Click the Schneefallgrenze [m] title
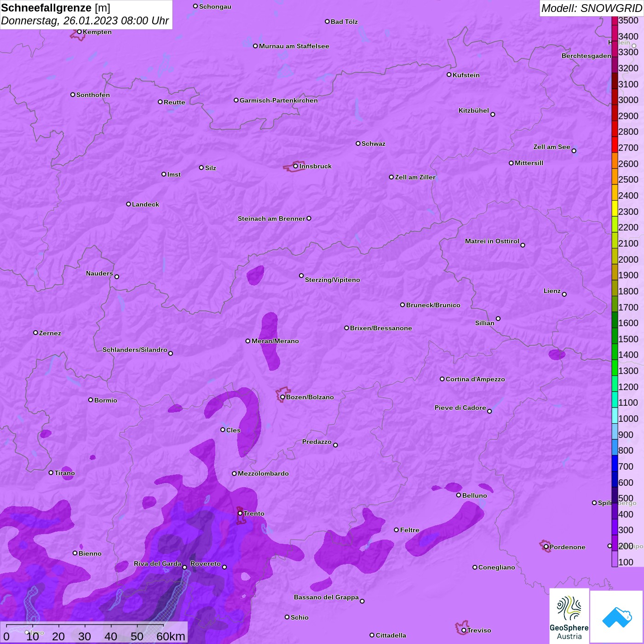644x644 pixels. coord(56,8)
